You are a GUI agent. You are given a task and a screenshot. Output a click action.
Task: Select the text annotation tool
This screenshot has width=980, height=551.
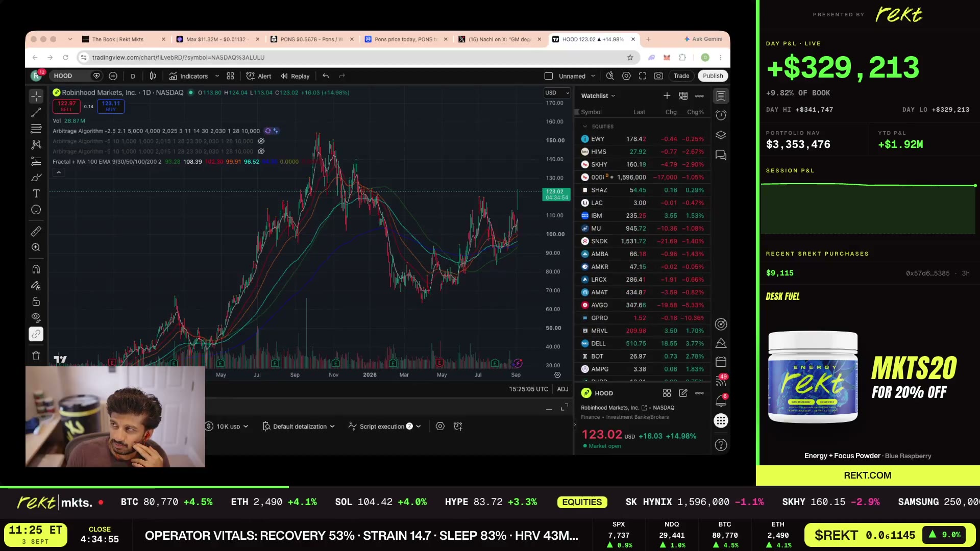(36, 193)
